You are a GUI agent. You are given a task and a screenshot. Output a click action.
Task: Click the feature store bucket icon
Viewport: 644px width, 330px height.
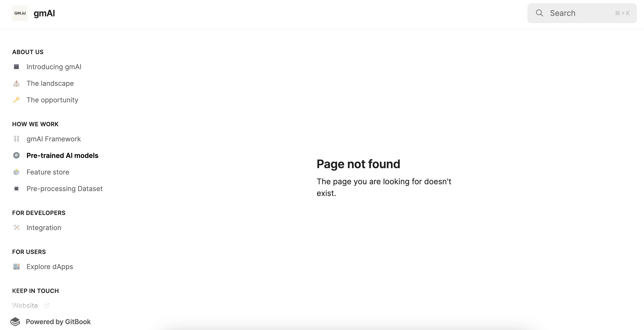click(x=16, y=172)
